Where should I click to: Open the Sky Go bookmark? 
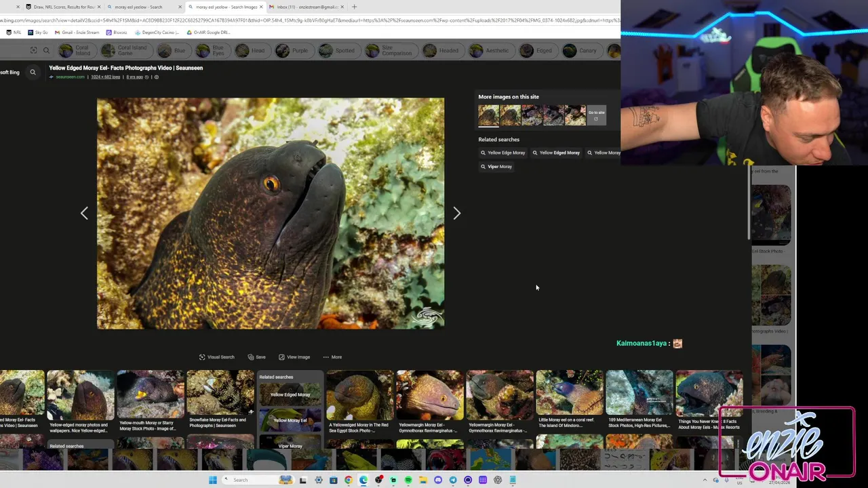click(x=38, y=33)
